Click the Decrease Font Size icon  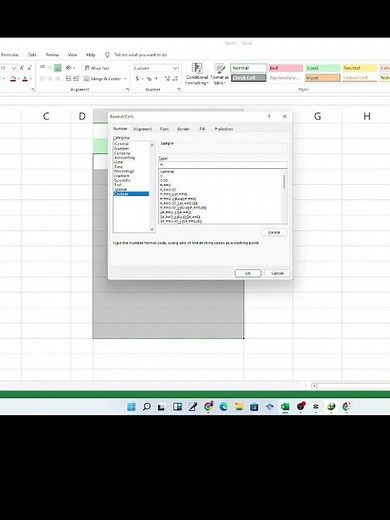pyautogui.click(x=29, y=68)
